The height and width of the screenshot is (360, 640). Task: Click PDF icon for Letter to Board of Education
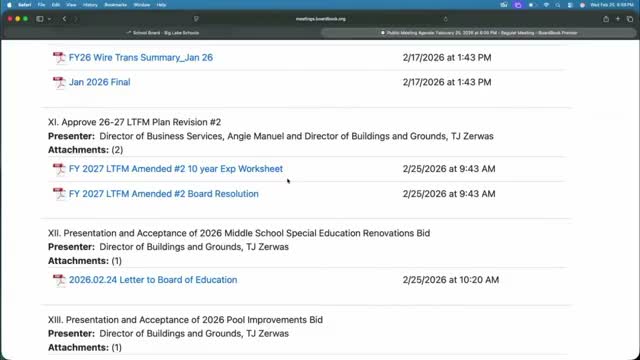pos(59,280)
